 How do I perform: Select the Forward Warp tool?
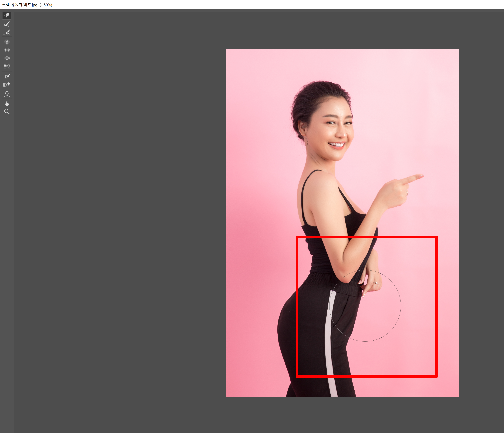click(x=7, y=16)
